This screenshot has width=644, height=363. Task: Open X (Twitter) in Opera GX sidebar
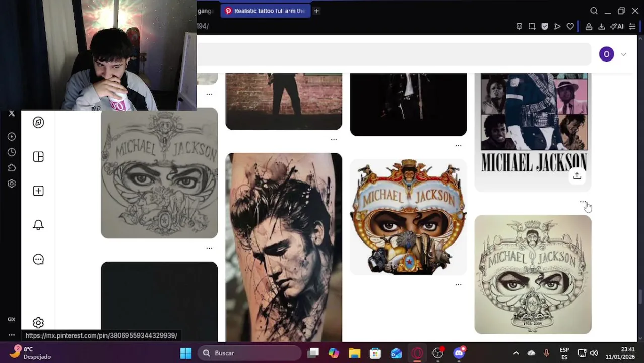(x=12, y=114)
